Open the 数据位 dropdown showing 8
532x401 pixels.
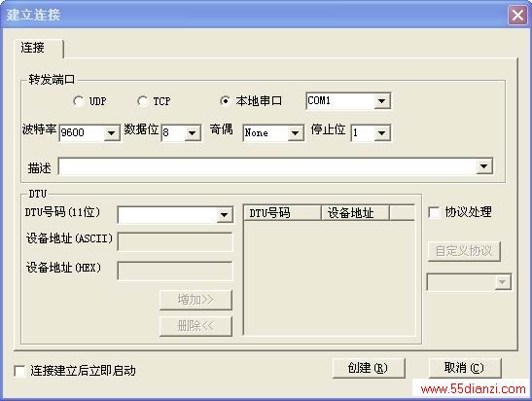193,132
